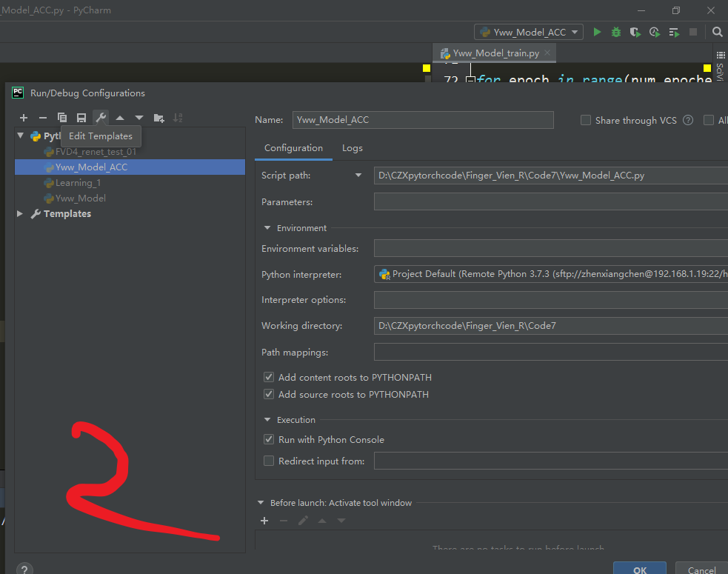This screenshot has width=728, height=574.
Task: Copy the selected configuration
Action: 61,118
